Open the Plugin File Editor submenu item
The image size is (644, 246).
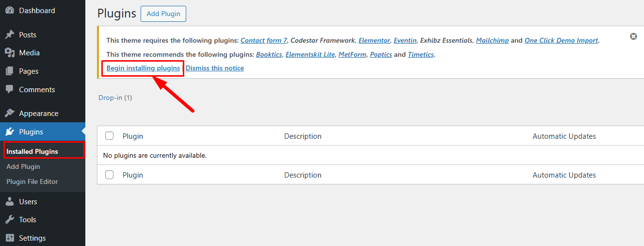32,181
